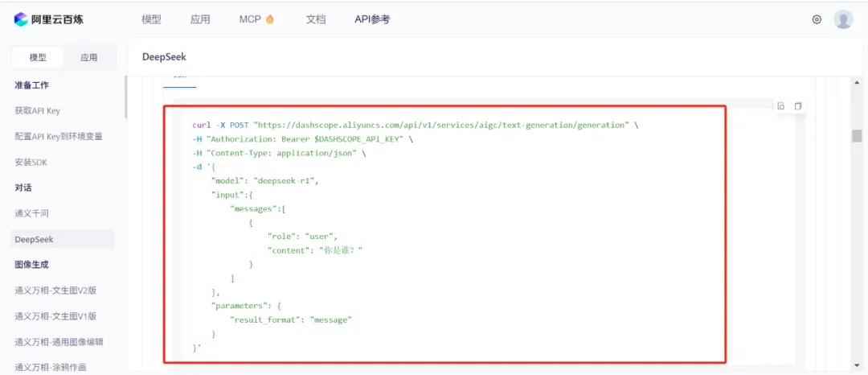The height and width of the screenshot is (375, 868).
Task: Click the dashscope URL in curl command
Action: pos(441,126)
